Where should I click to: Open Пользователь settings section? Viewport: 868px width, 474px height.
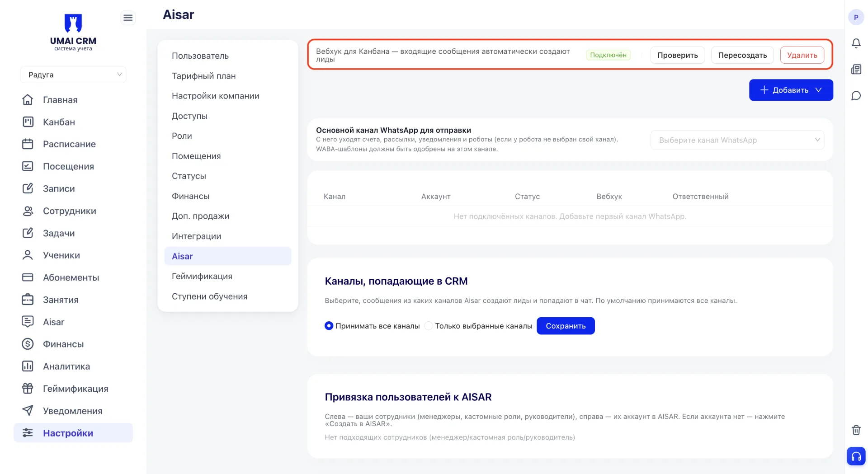228,56
